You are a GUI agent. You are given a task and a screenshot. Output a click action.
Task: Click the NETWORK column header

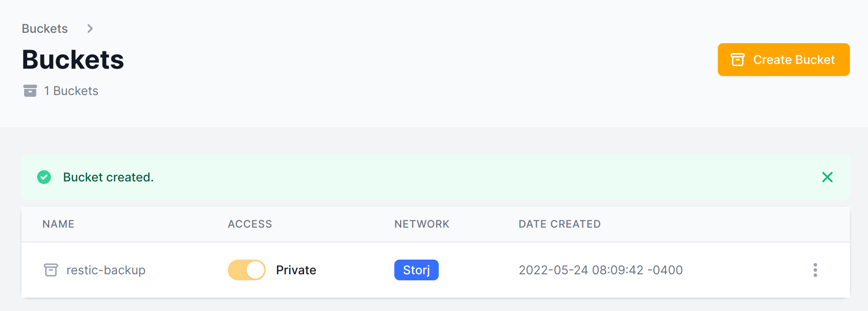[x=421, y=224]
